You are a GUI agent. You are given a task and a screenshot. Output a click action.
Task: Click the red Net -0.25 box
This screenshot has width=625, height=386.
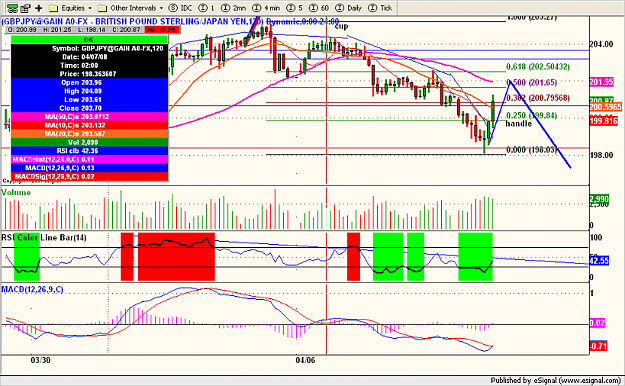(x=161, y=30)
